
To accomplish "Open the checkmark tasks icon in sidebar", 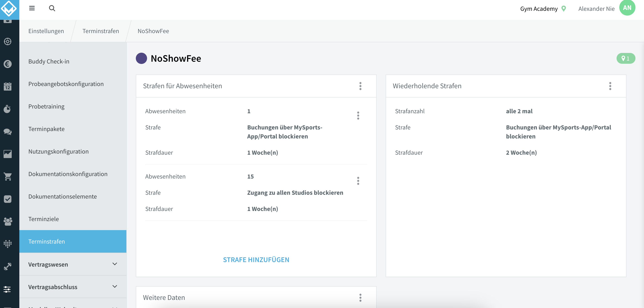I will (8, 199).
